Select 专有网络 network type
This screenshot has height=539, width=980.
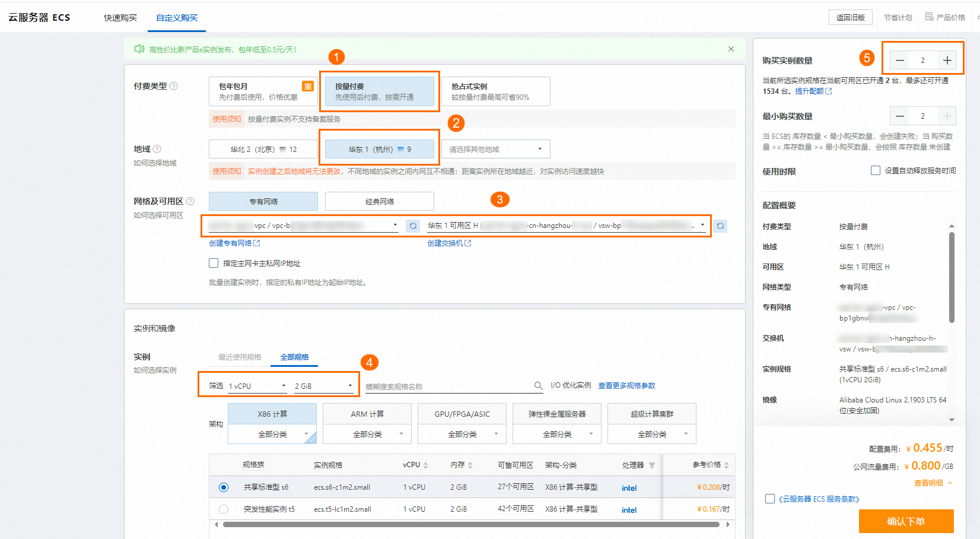click(x=263, y=201)
